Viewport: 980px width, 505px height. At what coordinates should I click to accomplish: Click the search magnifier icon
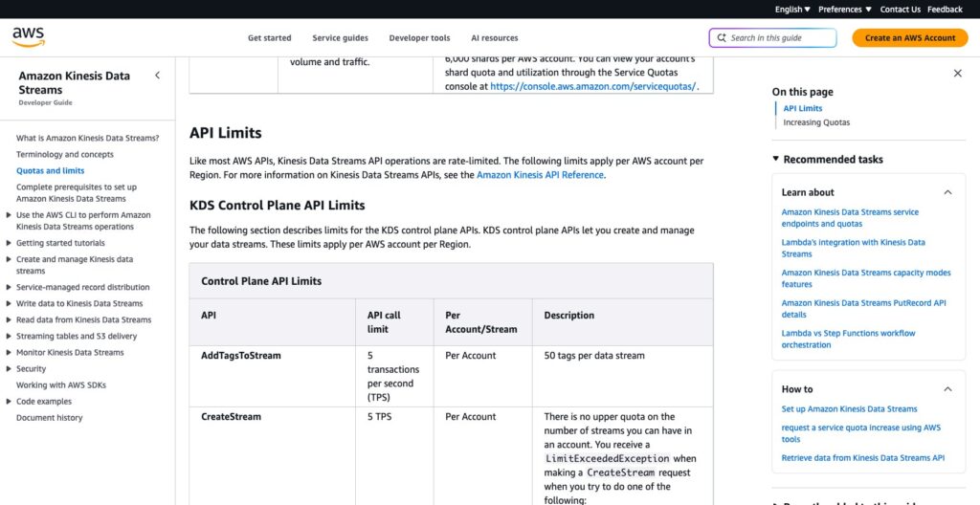tap(722, 38)
